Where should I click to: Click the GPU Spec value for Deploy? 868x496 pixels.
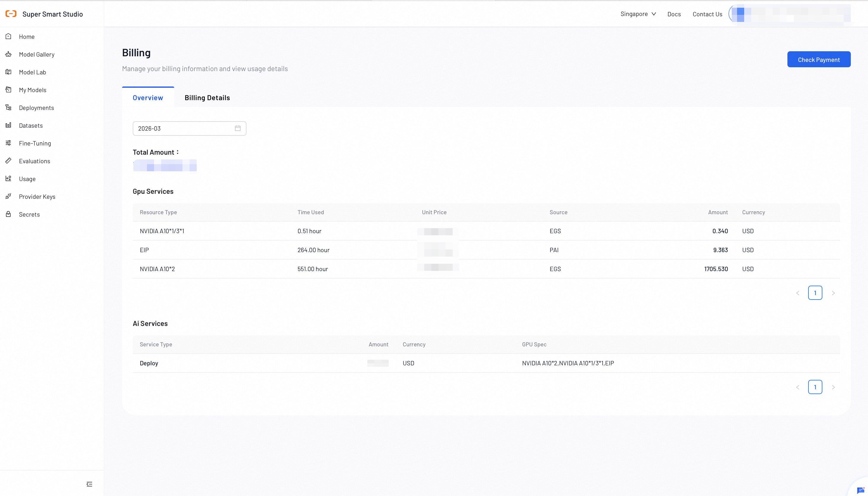pyautogui.click(x=568, y=363)
